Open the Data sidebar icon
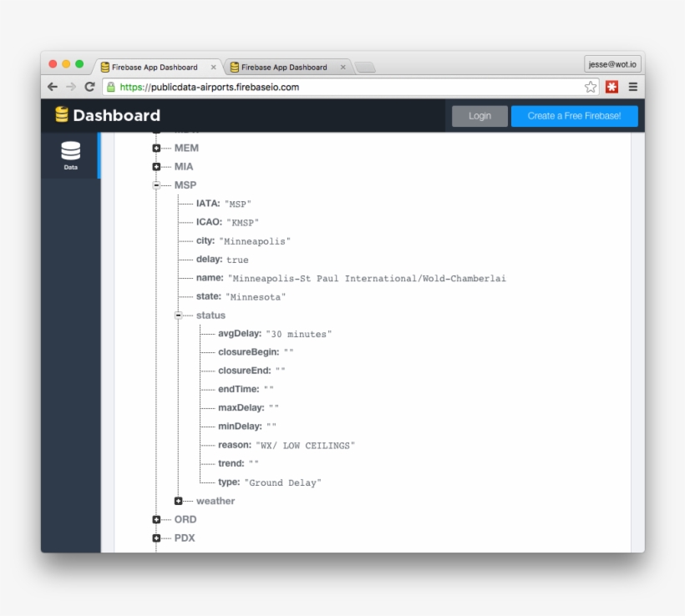 coord(70,155)
